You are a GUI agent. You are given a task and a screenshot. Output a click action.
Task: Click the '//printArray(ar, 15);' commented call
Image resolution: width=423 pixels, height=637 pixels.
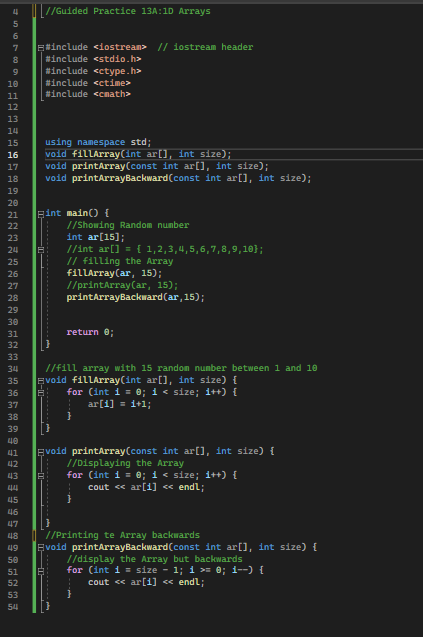point(122,285)
